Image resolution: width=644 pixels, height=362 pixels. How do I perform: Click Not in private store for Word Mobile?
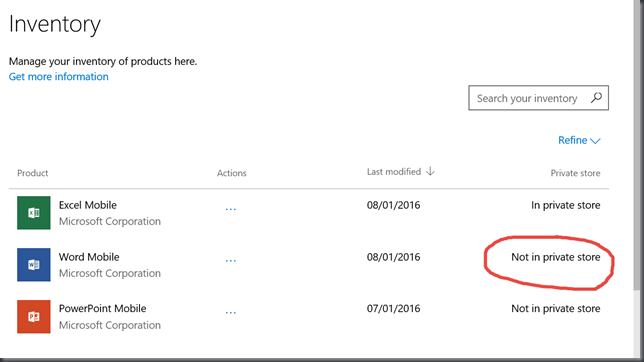click(556, 257)
